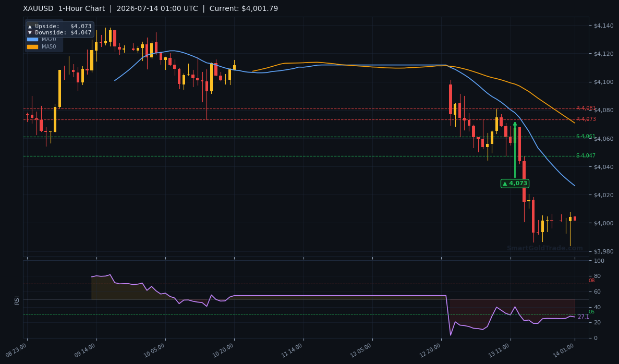This screenshot has width=619, height=364.
Task: Click the '$4,100' price axis label
Action: click(x=603, y=82)
